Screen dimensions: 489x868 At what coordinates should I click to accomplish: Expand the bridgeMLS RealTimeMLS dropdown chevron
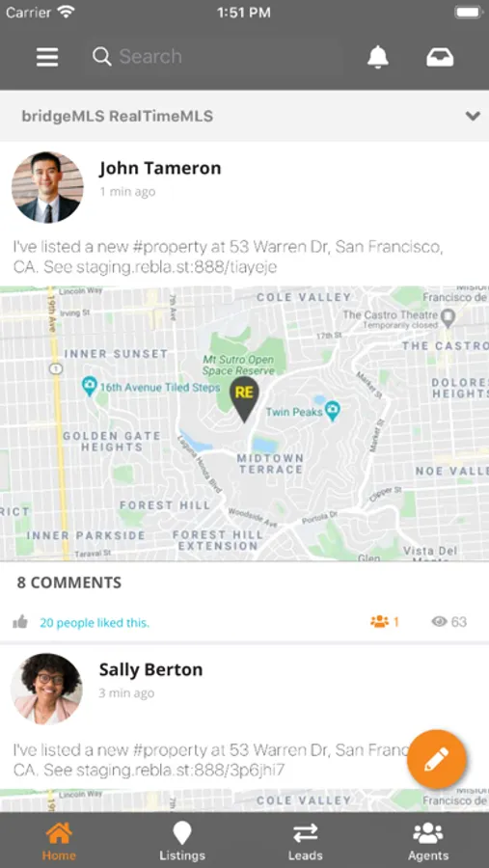473,117
